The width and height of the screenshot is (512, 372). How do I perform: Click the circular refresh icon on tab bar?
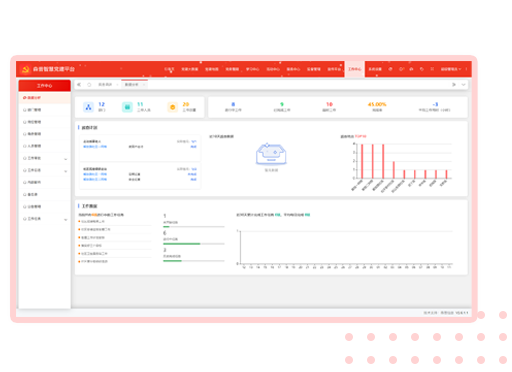pyautogui.click(x=89, y=85)
